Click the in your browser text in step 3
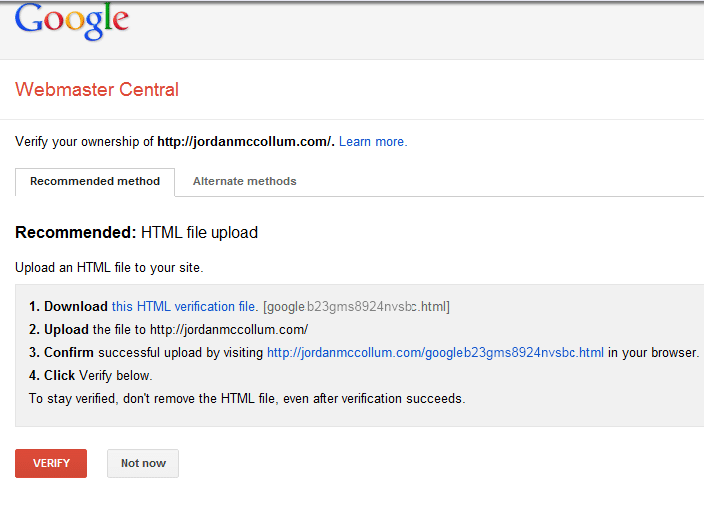Screen dimensions: 704x517 [653, 353]
